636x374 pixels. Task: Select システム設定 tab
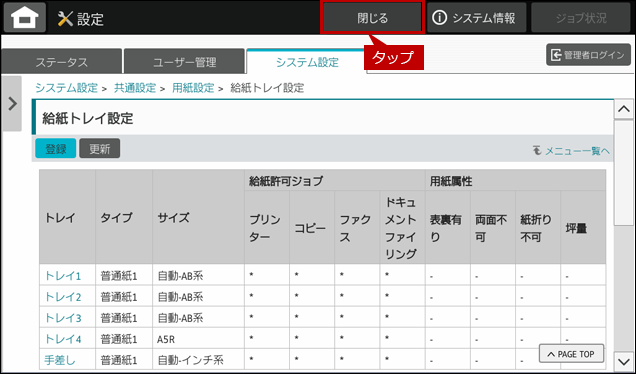[x=307, y=62]
